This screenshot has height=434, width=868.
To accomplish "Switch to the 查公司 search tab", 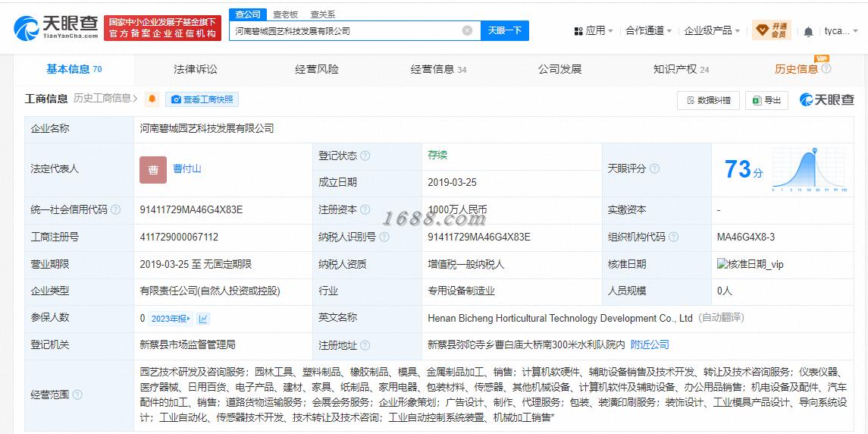I will pyautogui.click(x=247, y=14).
